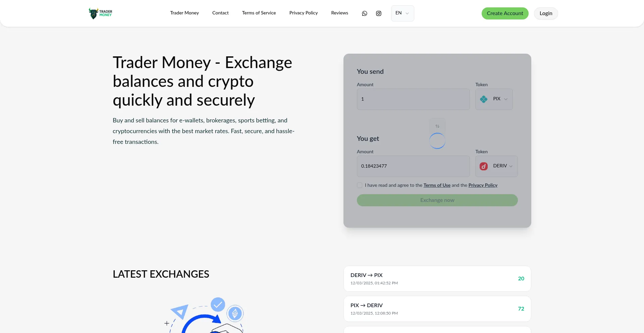Click the You send amount field

click(x=413, y=99)
